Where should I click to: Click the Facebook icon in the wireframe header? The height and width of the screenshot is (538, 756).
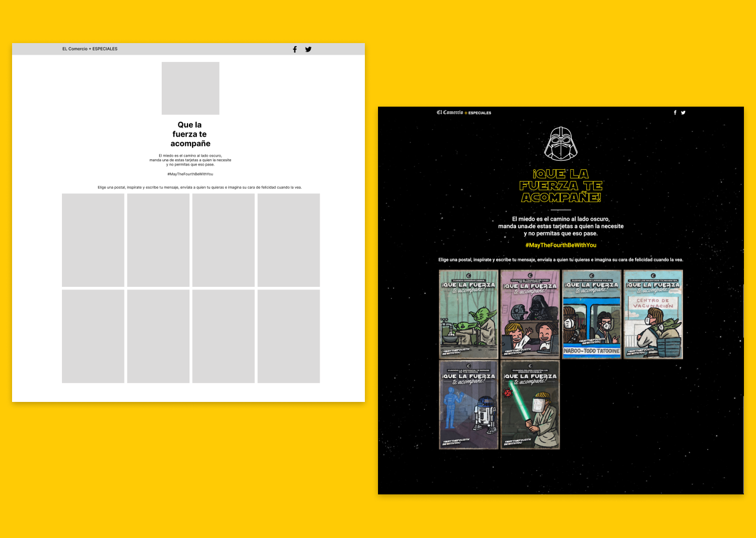[x=295, y=49]
